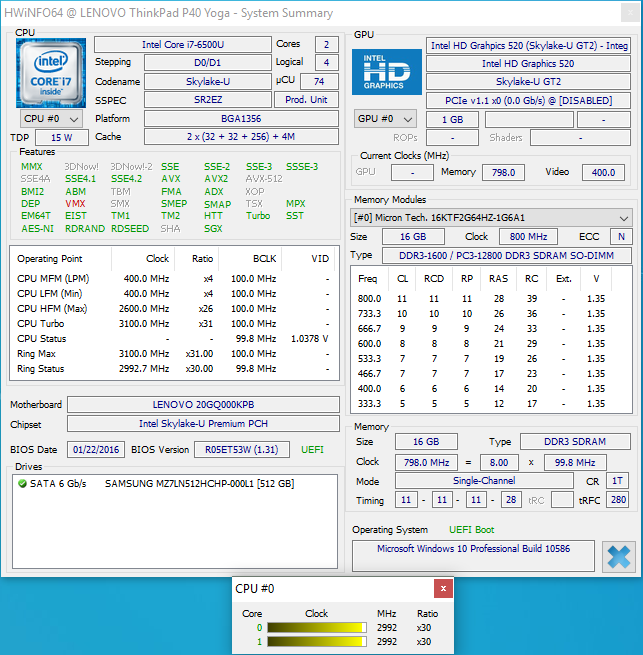
Task: Click the µCU value 74
Action: tap(319, 81)
